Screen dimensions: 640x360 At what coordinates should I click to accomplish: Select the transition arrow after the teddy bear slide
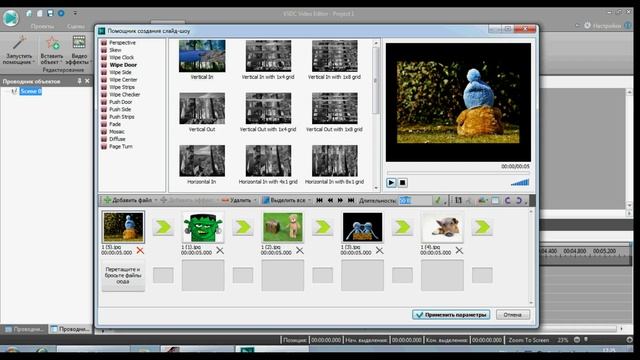tap(322, 227)
